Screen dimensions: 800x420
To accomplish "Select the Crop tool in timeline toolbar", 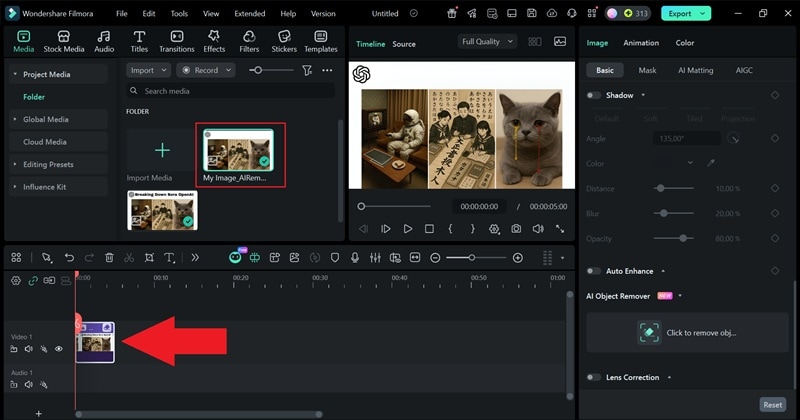I will (x=149, y=258).
